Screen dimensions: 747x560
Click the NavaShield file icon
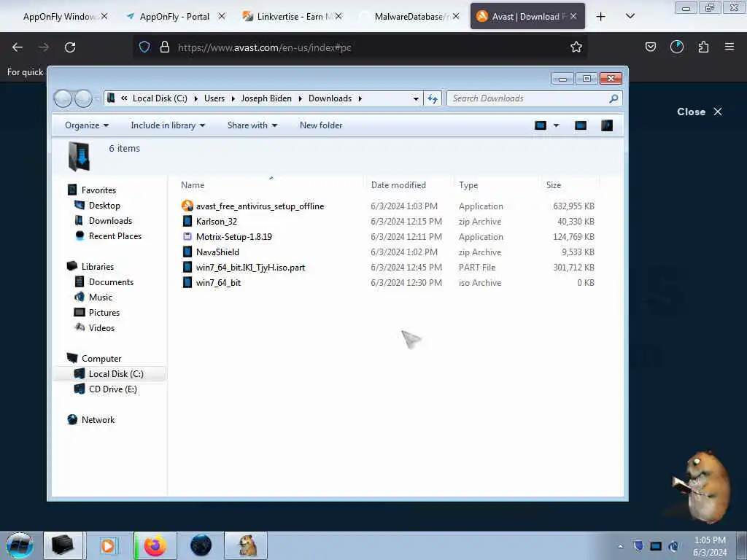(187, 252)
